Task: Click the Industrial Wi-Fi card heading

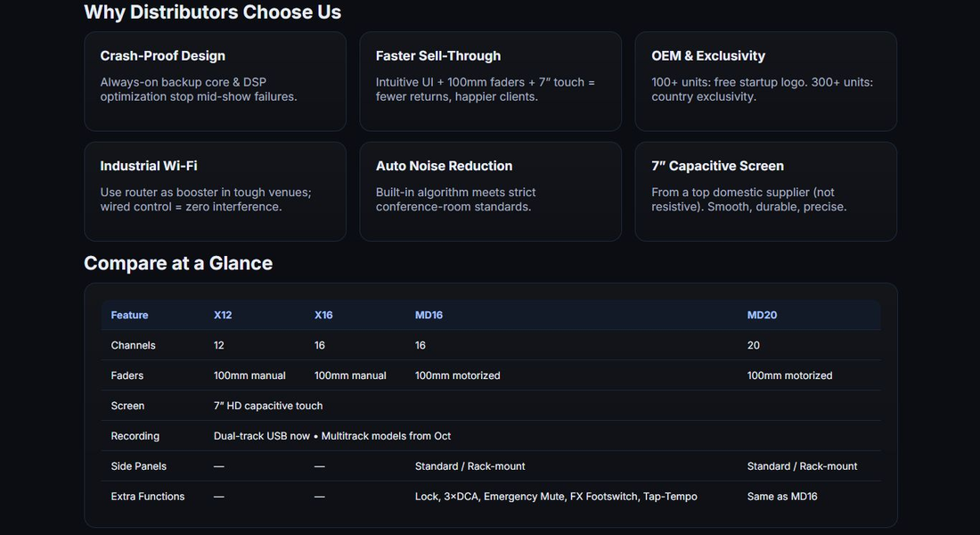Action: point(149,166)
